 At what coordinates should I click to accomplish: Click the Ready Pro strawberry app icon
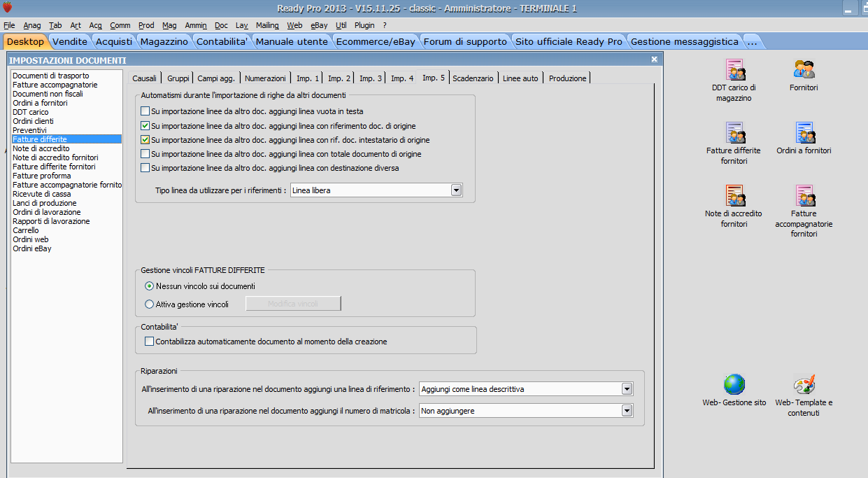coord(8,8)
